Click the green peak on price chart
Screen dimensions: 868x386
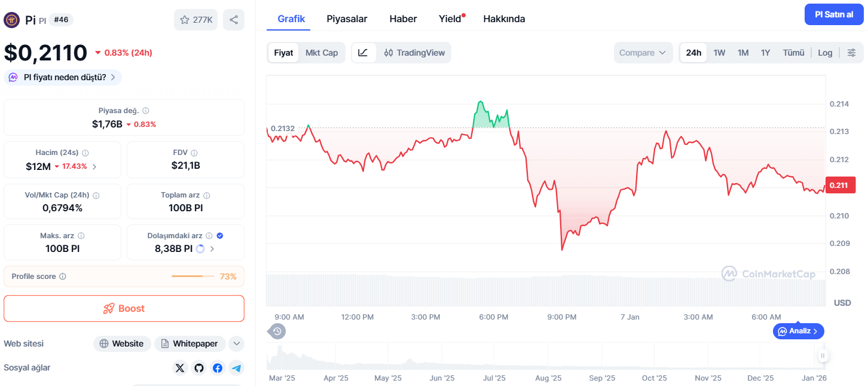479,103
